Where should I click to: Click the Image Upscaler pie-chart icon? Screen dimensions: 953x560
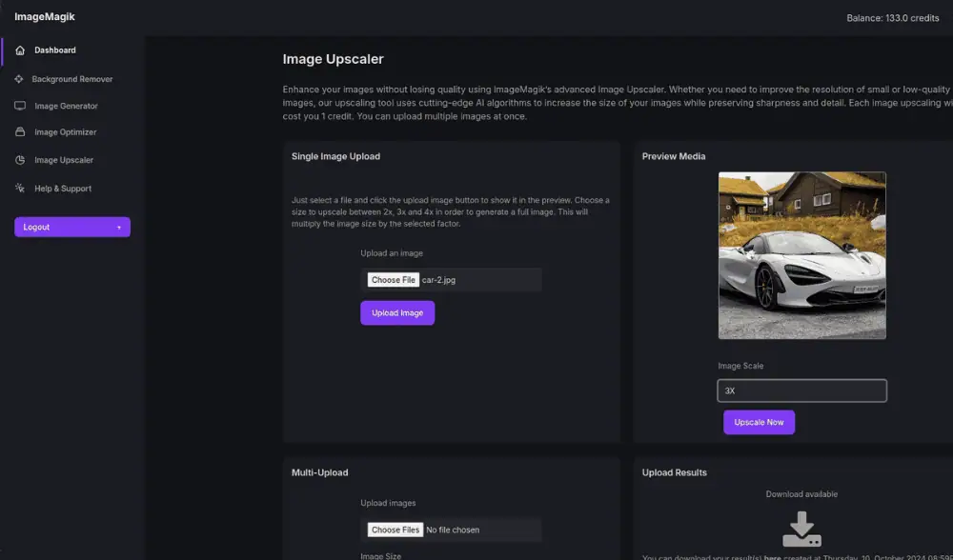point(20,160)
